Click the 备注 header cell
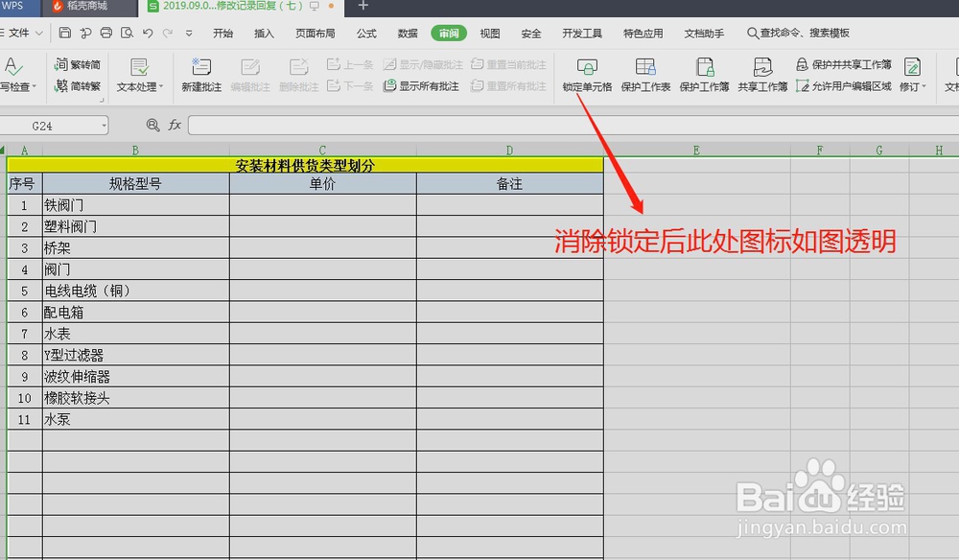 pyautogui.click(x=510, y=183)
